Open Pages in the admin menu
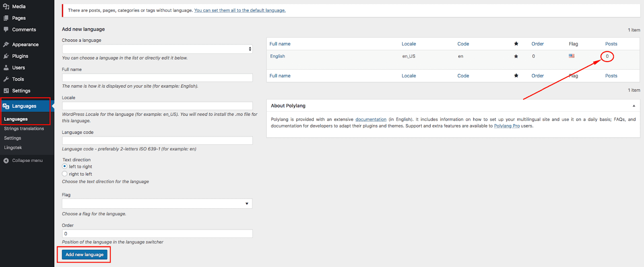 pyautogui.click(x=19, y=18)
